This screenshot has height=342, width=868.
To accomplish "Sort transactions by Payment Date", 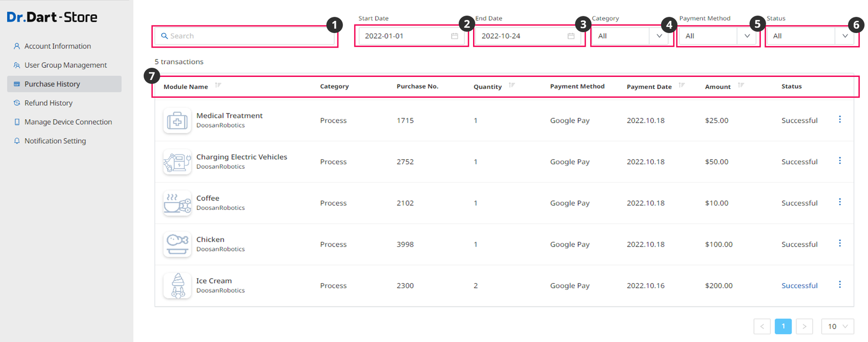I will (681, 85).
